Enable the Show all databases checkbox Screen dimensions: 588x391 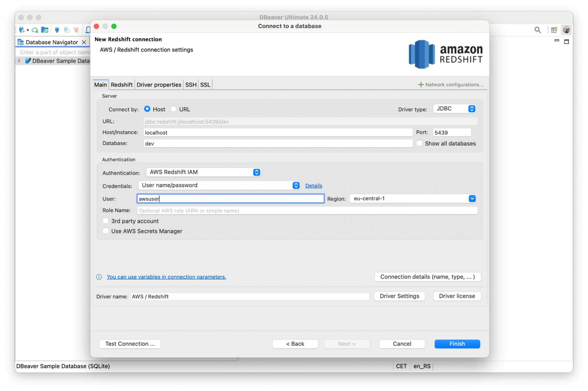click(x=419, y=143)
